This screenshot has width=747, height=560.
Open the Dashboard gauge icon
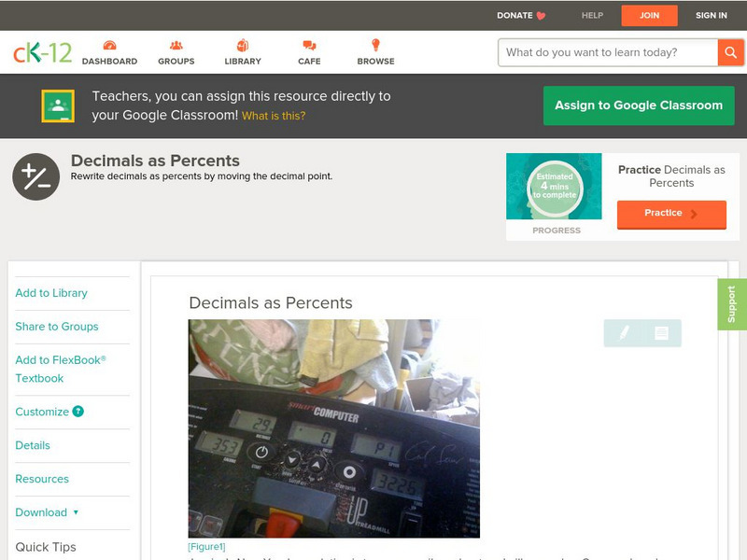coord(109,45)
